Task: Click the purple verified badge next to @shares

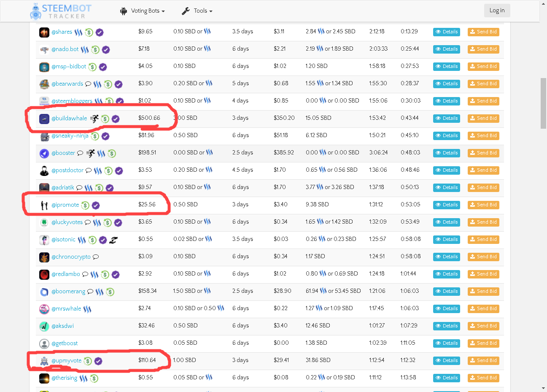Action: [100, 32]
